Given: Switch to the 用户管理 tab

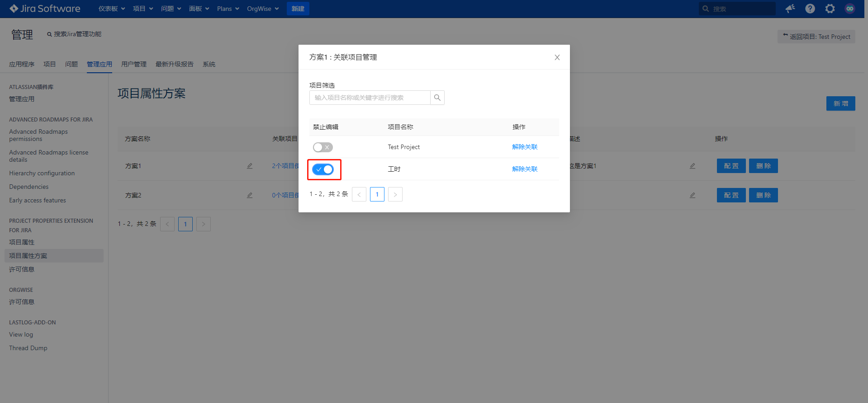Looking at the screenshot, I should pos(133,64).
